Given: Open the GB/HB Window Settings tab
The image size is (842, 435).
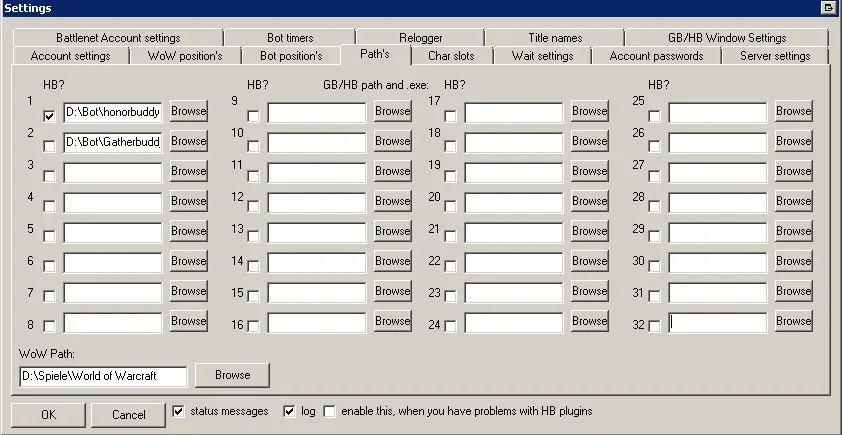Looking at the screenshot, I should pos(727,38).
